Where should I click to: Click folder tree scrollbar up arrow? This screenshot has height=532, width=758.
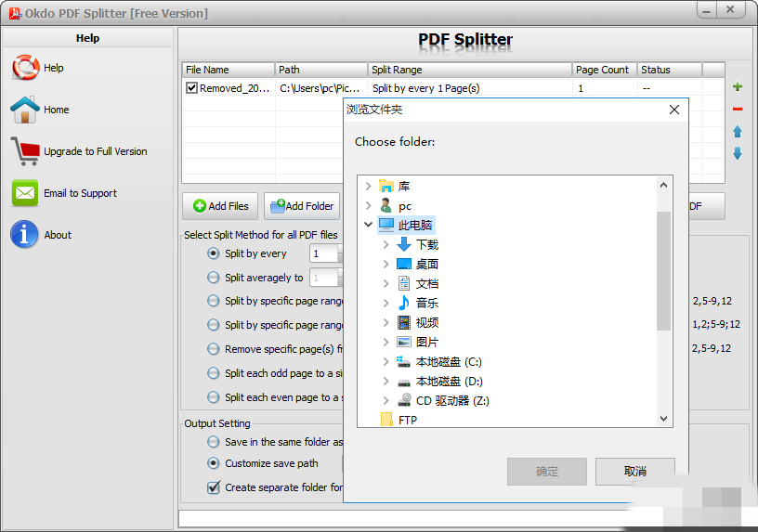pos(664,185)
